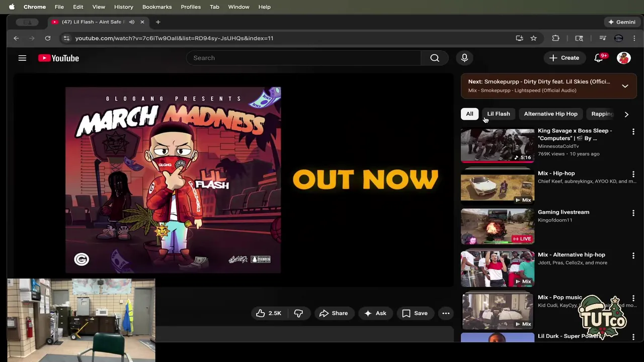
Task: Open options for Mix - Pop music
Action: click(x=633, y=298)
